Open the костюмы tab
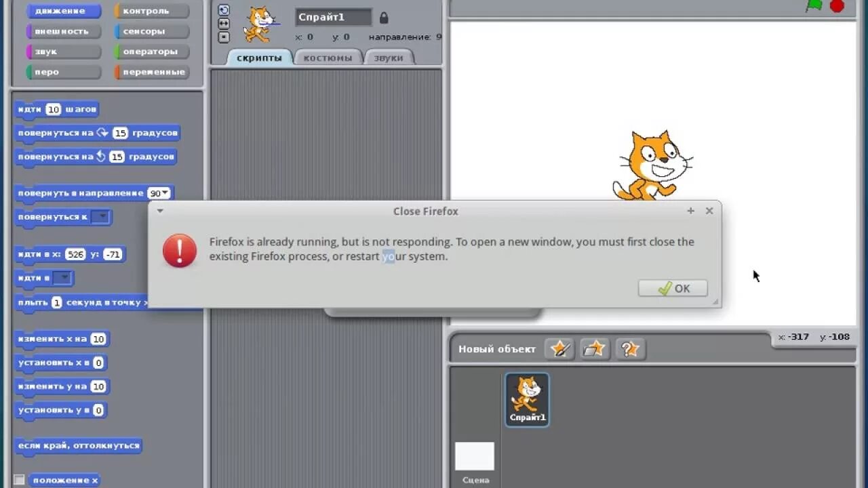 [328, 58]
